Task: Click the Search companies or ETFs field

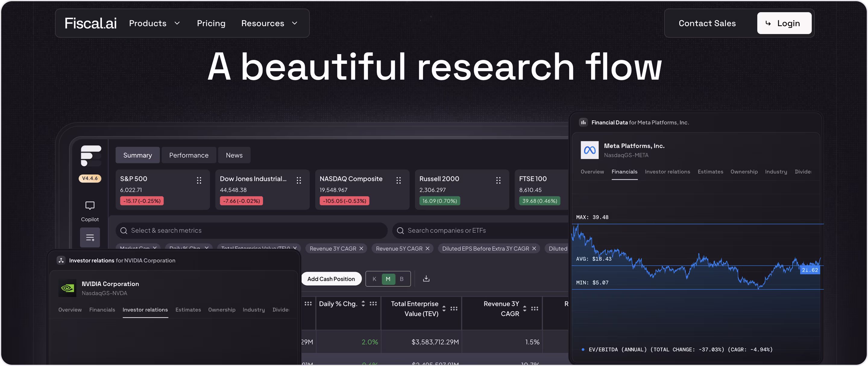Action: 480,231
